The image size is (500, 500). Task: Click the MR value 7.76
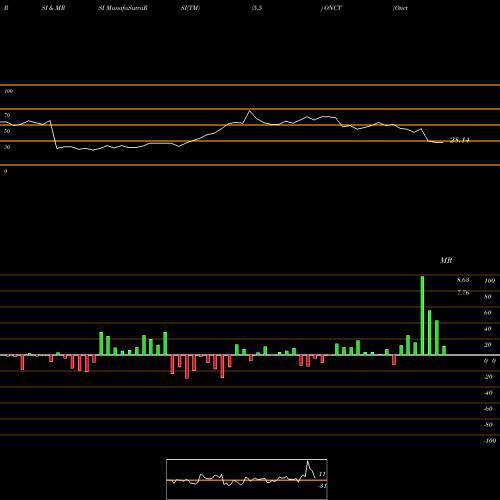point(463,293)
